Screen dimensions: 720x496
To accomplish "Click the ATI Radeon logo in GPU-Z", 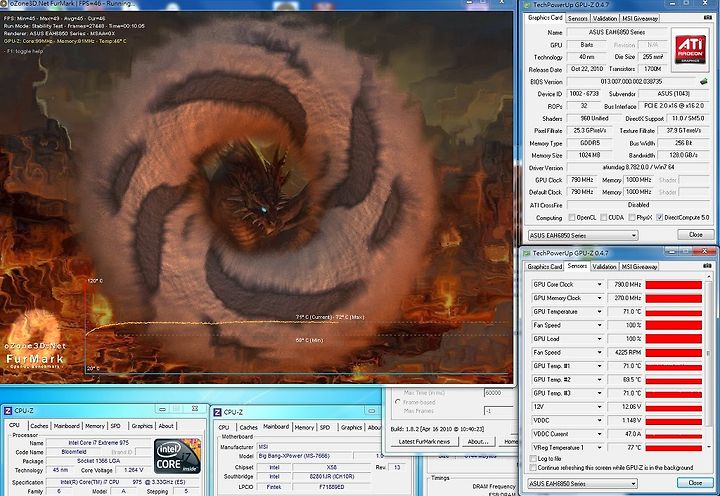I will (690, 50).
